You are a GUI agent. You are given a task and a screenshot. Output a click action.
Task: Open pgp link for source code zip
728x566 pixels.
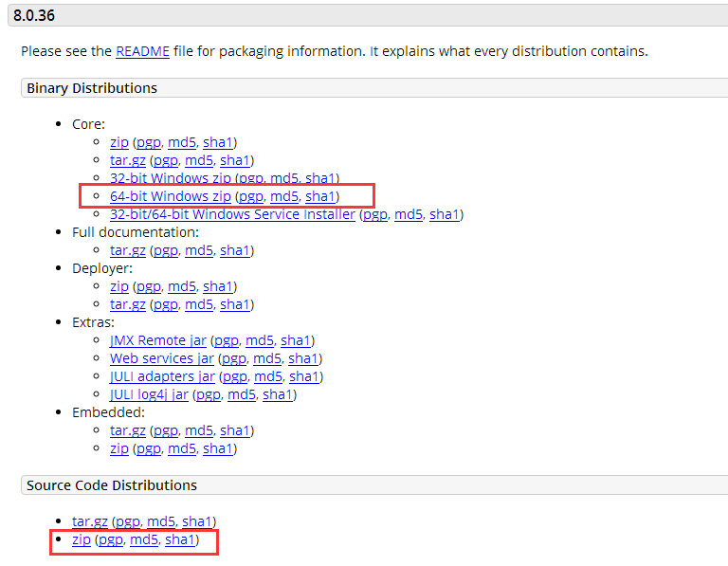(111, 539)
